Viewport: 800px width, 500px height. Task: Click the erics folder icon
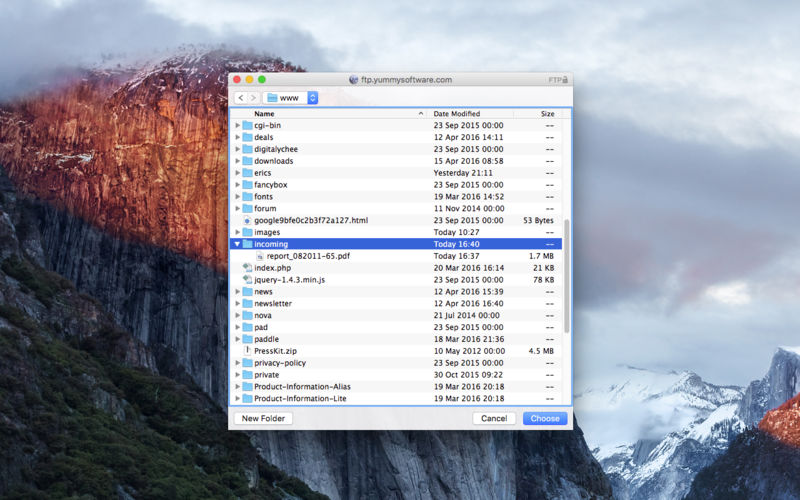247,173
